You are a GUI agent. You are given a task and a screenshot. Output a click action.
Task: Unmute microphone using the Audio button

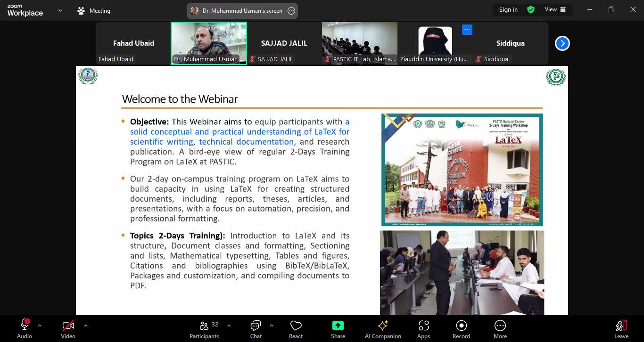point(25,329)
